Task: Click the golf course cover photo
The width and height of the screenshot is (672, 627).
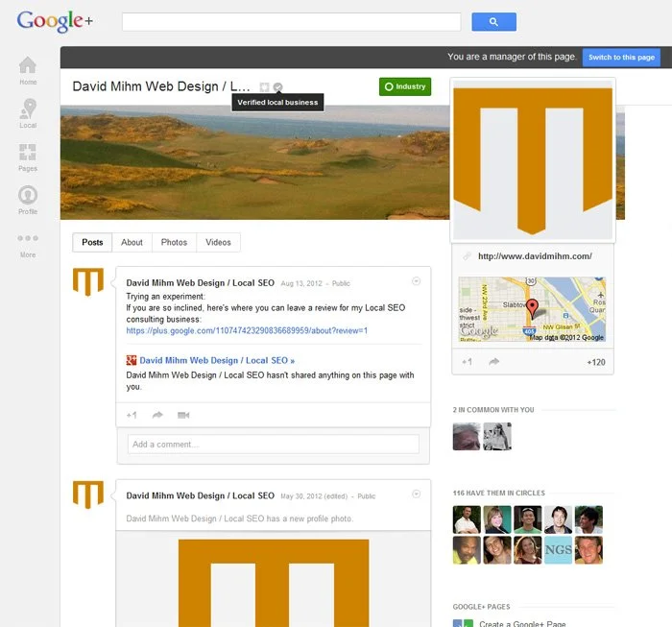Action: [x=255, y=163]
